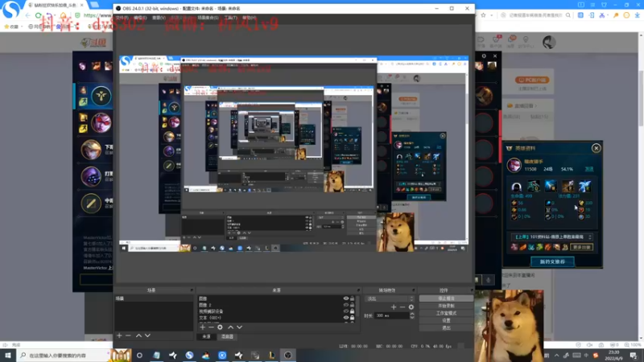
Task: Open Windows Start menu
Action: (x=8, y=355)
